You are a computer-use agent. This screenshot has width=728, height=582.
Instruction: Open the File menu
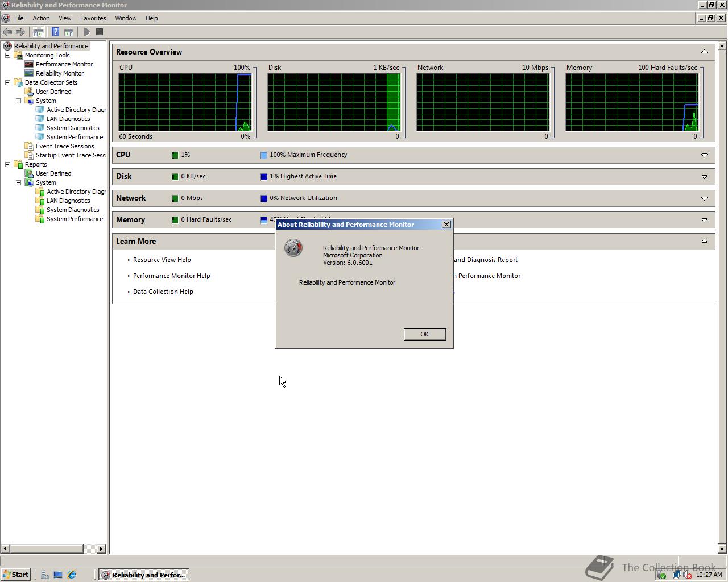pos(19,18)
